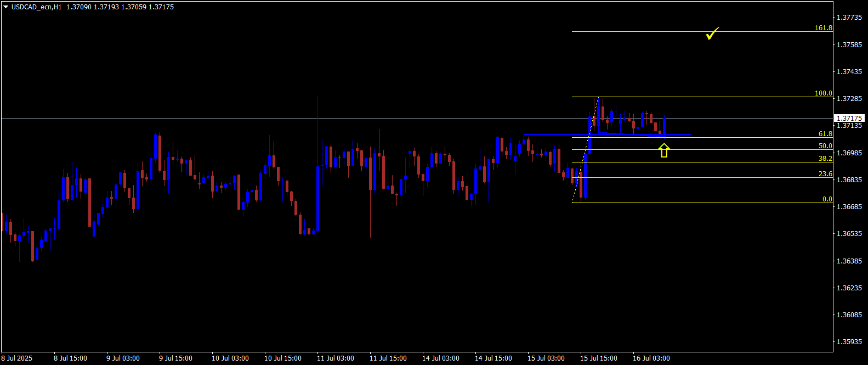
Task: Click the 1.35935 price axis label
Action: coord(849,342)
